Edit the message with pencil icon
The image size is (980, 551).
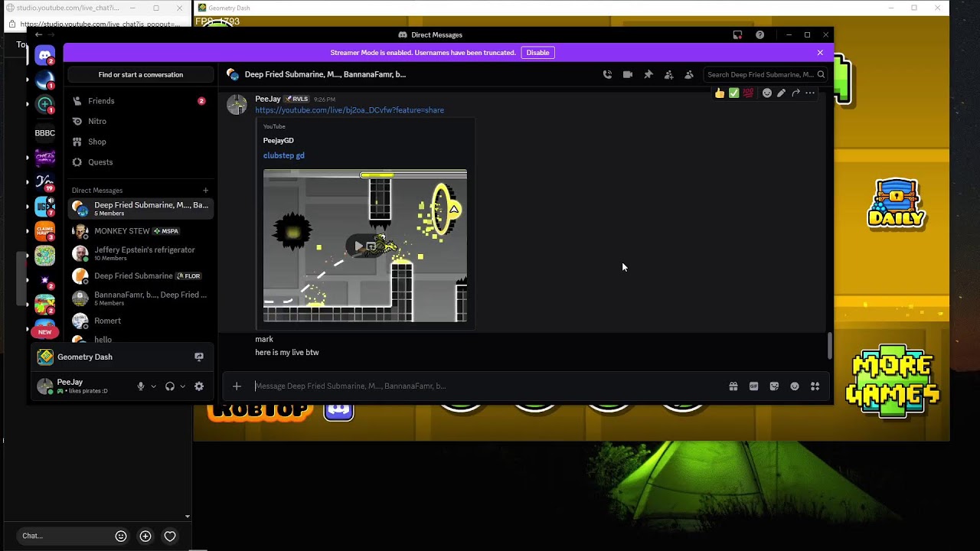[781, 93]
